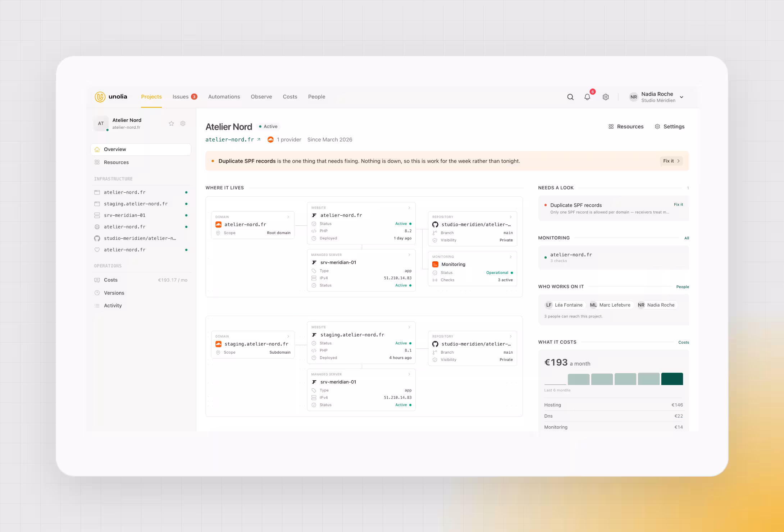Expand the atelier-nord.fr website card chevron
This screenshot has height=532, width=784.
point(409,208)
